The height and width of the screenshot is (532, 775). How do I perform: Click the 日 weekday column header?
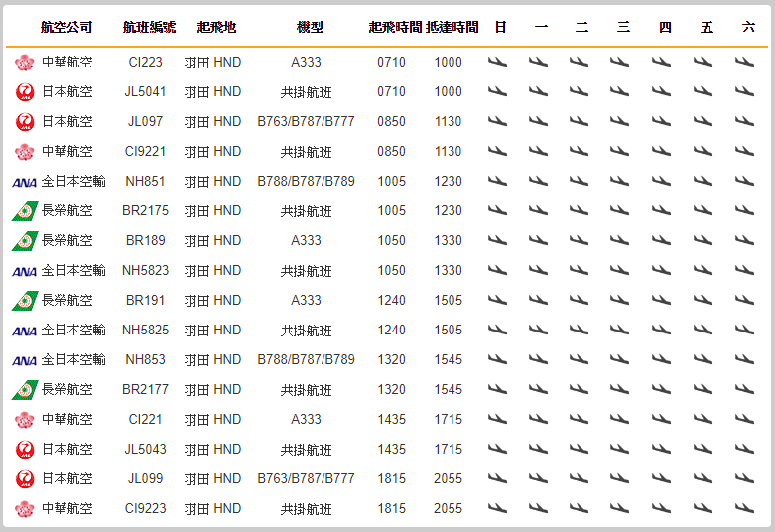pos(501,27)
